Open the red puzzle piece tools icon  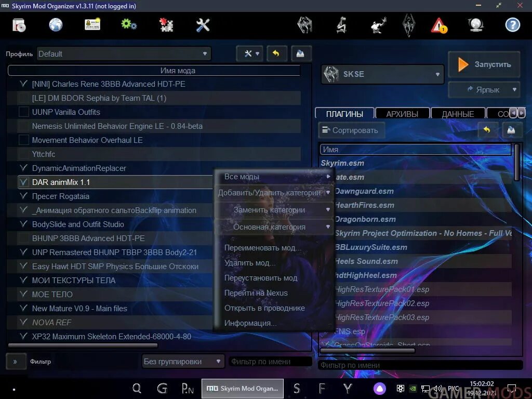[x=166, y=25]
